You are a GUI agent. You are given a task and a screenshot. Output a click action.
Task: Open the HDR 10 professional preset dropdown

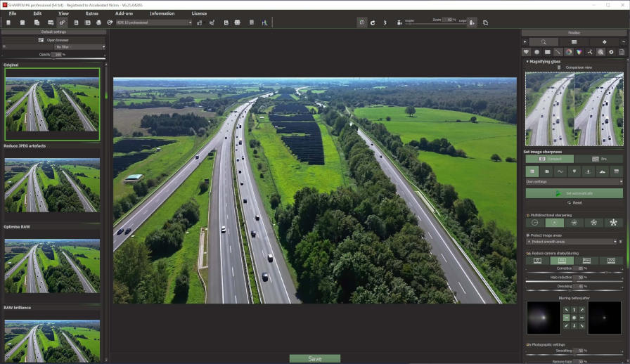click(x=154, y=22)
